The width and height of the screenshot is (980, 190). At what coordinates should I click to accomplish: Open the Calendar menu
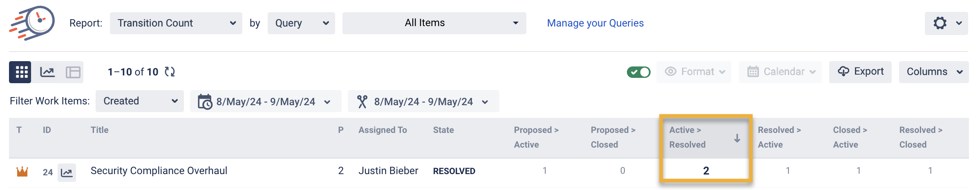tap(780, 72)
